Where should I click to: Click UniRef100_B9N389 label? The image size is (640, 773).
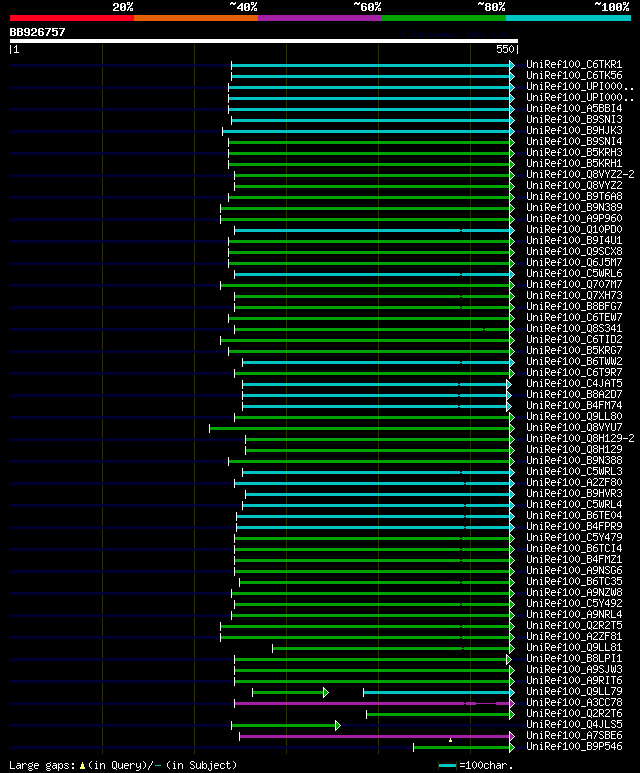(x=574, y=208)
